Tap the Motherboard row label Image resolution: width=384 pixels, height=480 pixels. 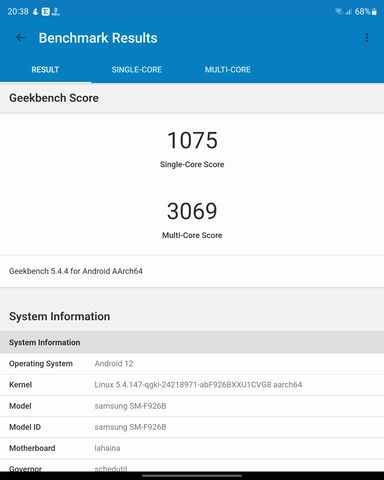32,448
